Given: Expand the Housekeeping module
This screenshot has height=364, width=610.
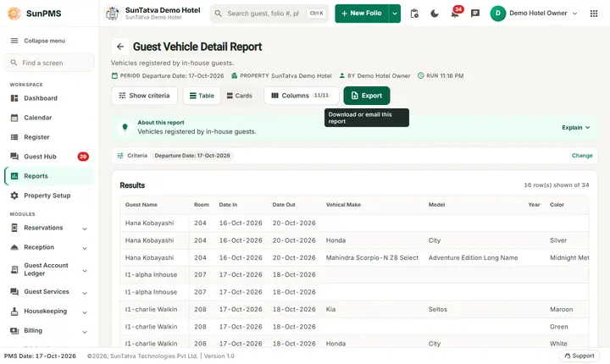Looking at the screenshot, I should [x=49, y=312].
